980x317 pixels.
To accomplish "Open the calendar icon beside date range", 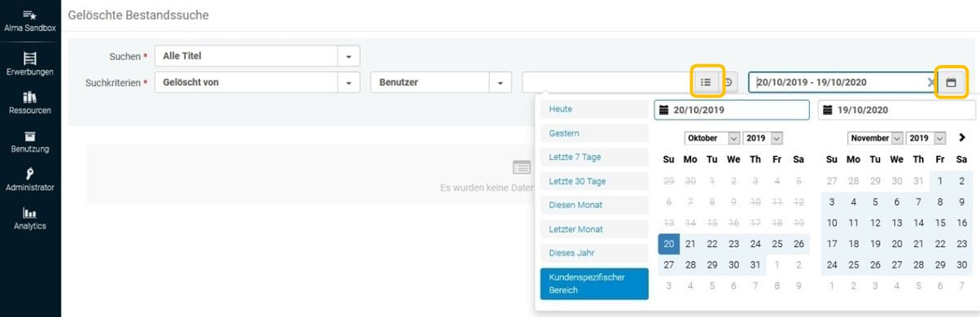I will 951,82.
